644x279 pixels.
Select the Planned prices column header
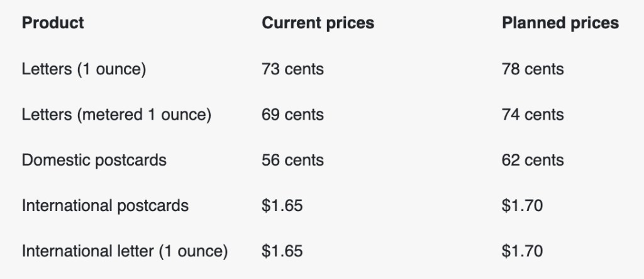pos(560,23)
